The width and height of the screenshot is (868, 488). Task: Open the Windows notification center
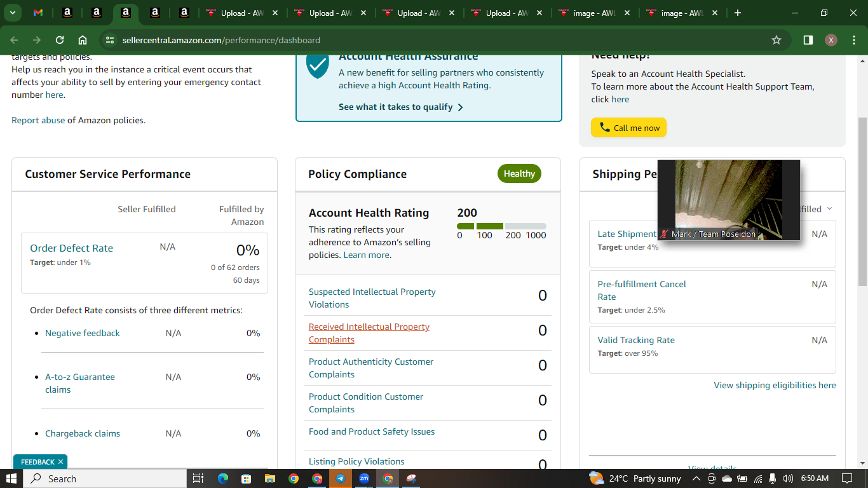(x=847, y=478)
